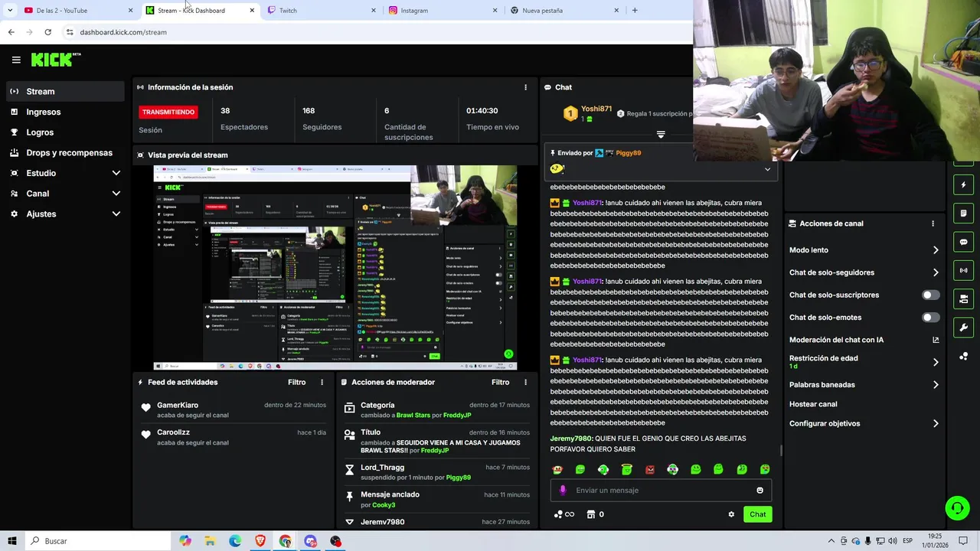Image resolution: width=980 pixels, height=551 pixels.
Task: Open File Explorer from taskbar
Action: click(x=210, y=541)
